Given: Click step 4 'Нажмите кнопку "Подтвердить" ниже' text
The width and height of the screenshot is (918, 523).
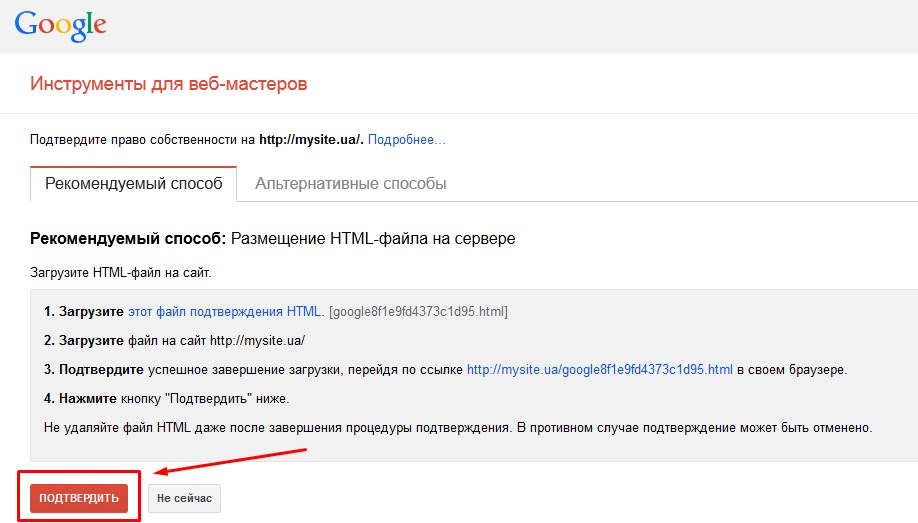Looking at the screenshot, I should tap(167, 399).
